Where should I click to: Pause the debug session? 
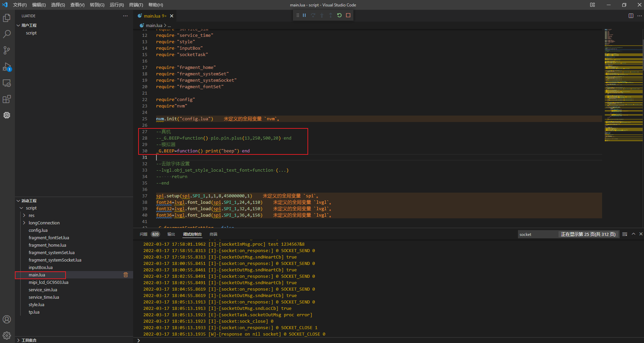[304, 15]
